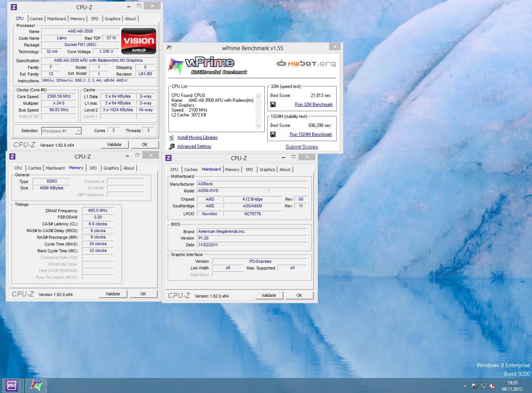Open Submit Scores link

tap(302, 147)
